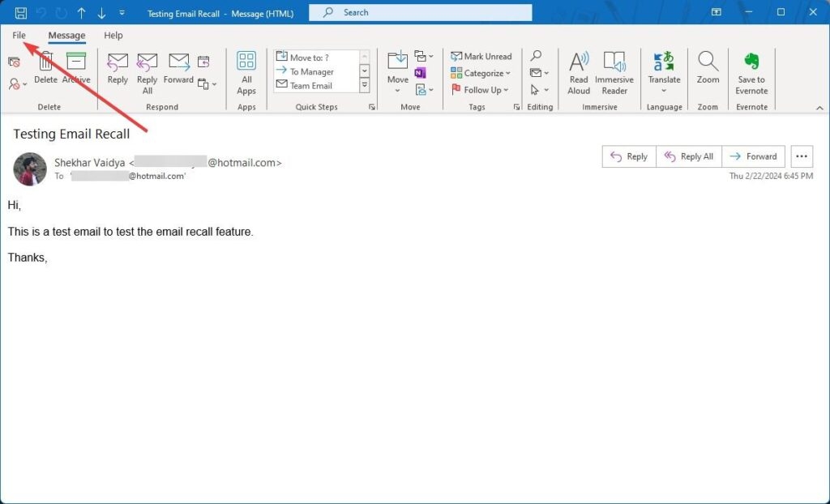Click Forward in the ribbon Respond group

(x=178, y=68)
